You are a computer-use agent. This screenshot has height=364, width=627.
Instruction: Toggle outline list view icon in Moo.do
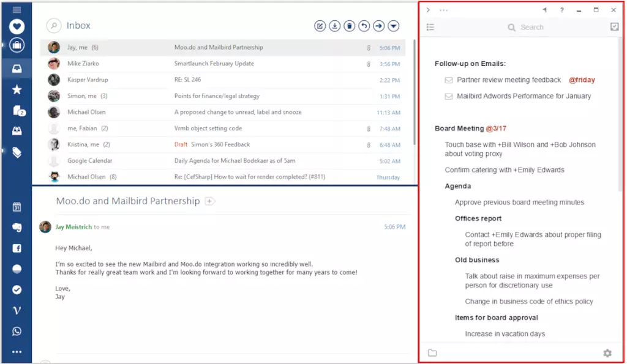[x=430, y=27]
